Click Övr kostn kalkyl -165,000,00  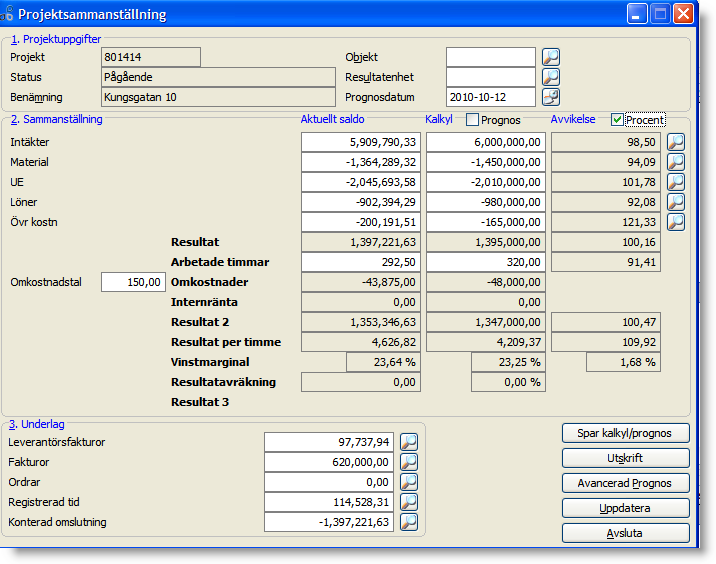486,222
